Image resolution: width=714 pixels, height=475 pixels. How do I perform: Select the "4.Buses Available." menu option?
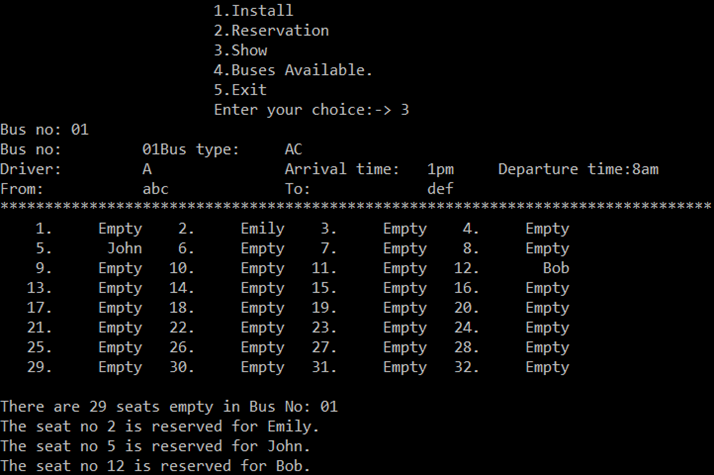coord(293,70)
